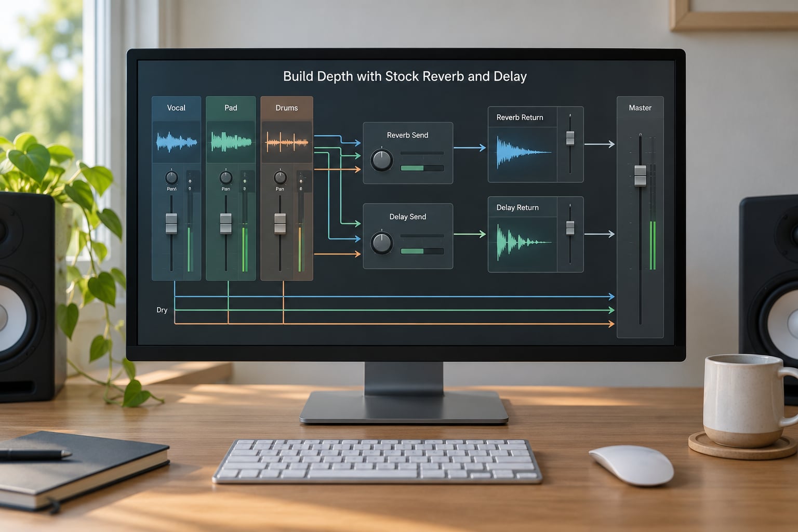This screenshot has height=532, width=798.
Task: Click the Pan label under Drums knob
Action: coord(280,189)
